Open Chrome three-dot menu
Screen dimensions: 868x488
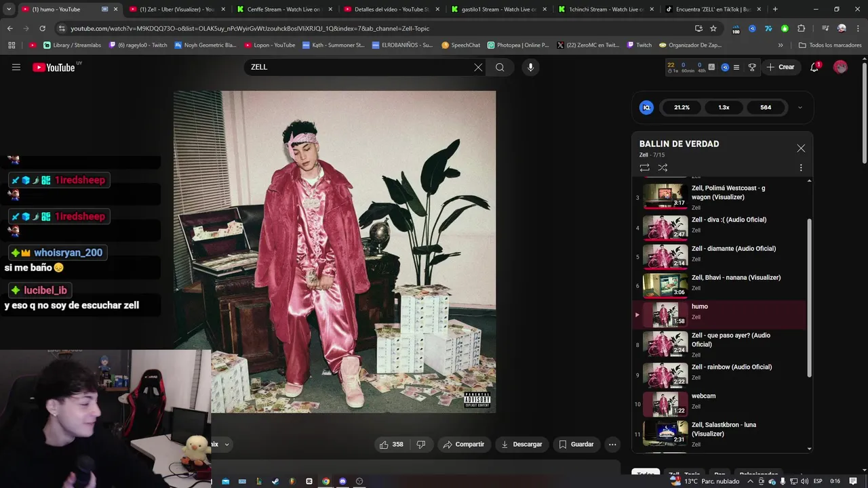(x=858, y=28)
